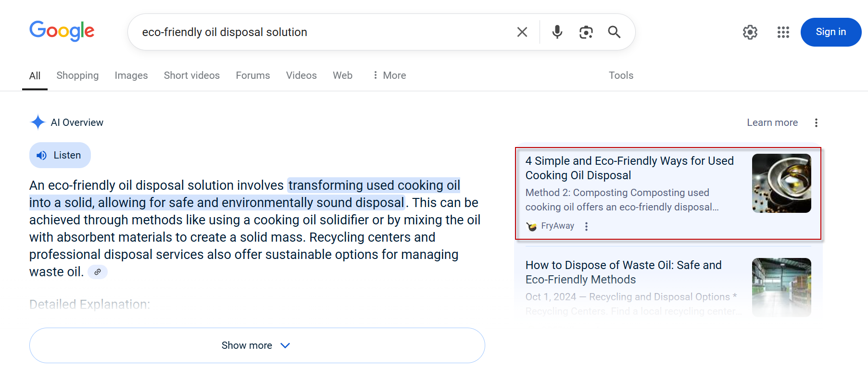Open the Learn more link
868x368 pixels.
(x=772, y=123)
